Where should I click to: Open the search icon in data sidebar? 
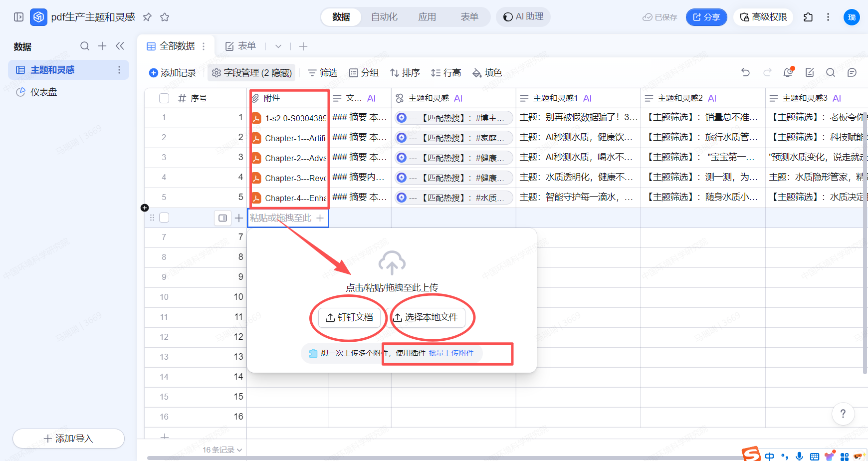pos(85,46)
